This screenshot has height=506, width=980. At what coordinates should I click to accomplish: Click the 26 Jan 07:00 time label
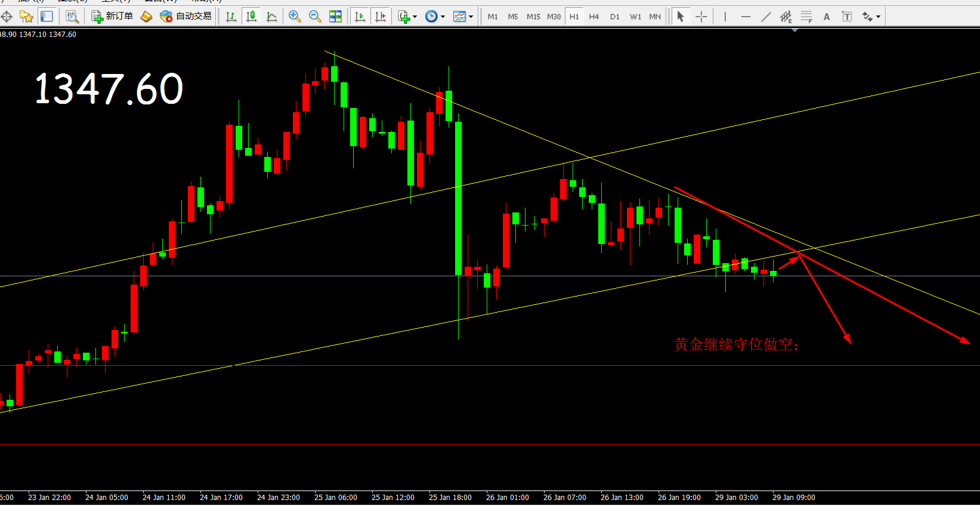click(565, 498)
